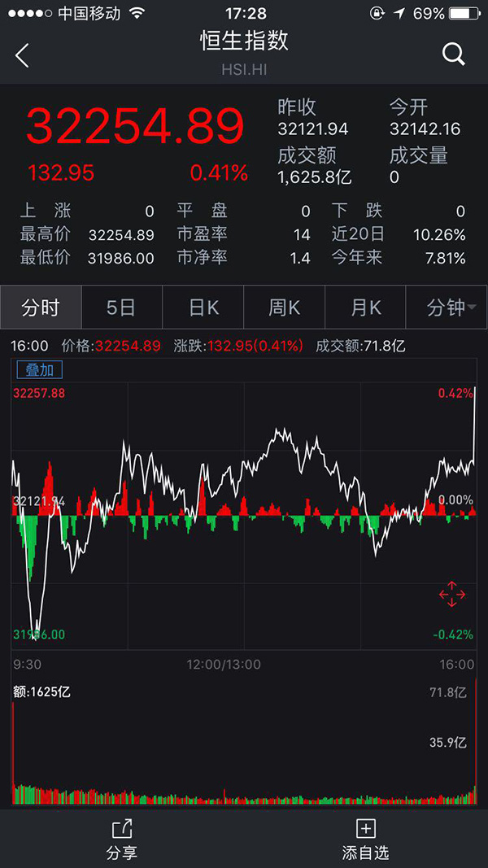Screen dimensions: 488x868
Task: Tap the add-to-watchlist plus icon
Action: (365, 829)
